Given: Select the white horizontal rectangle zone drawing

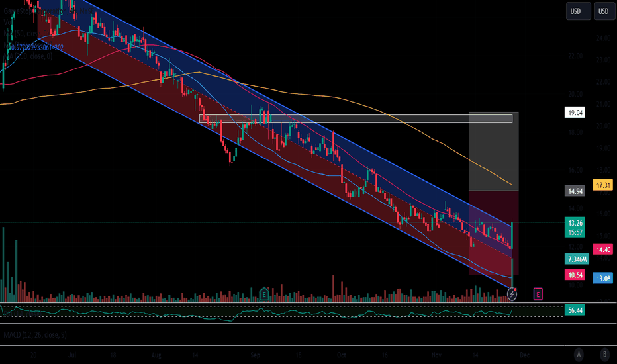Looking at the screenshot, I should [x=356, y=118].
